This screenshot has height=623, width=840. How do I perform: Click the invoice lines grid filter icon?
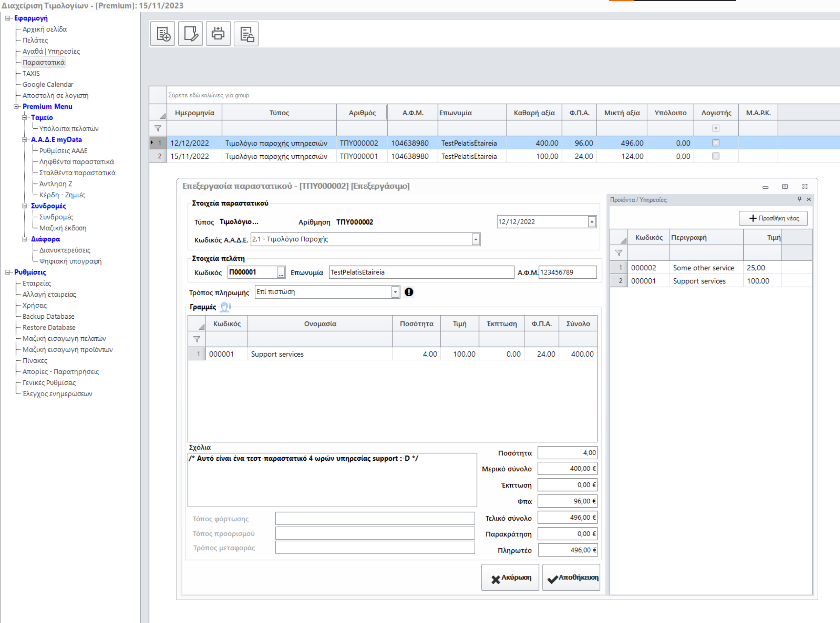pyautogui.click(x=197, y=339)
